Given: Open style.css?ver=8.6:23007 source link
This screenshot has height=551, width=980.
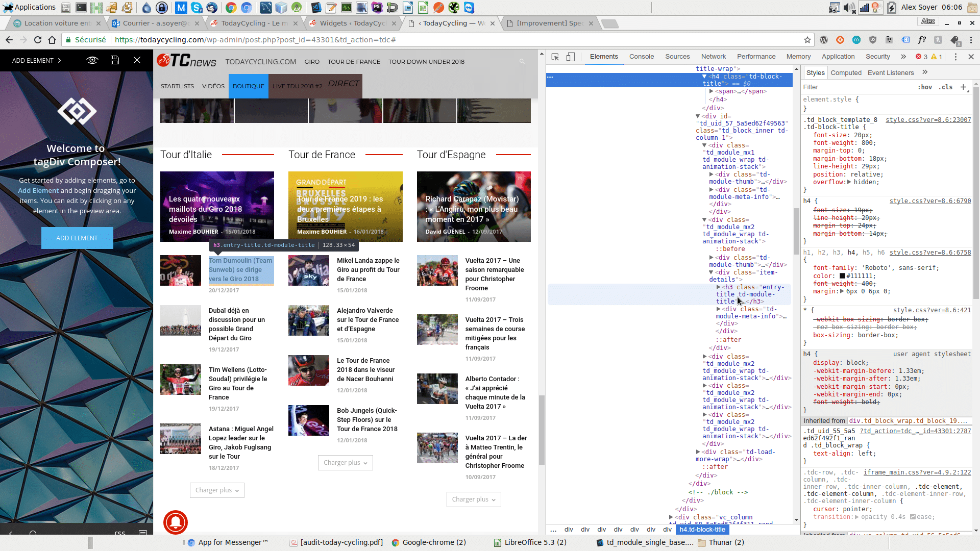Looking at the screenshot, I should (x=928, y=120).
